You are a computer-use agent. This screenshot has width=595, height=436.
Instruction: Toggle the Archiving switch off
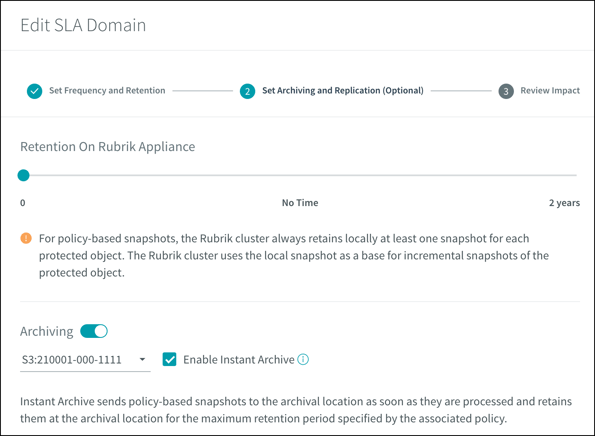[x=94, y=331]
